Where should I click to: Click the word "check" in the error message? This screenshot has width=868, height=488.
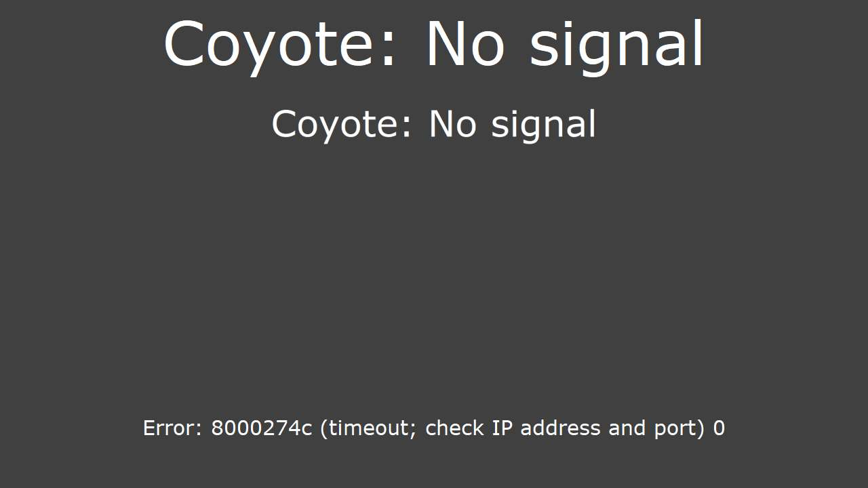tap(456, 428)
